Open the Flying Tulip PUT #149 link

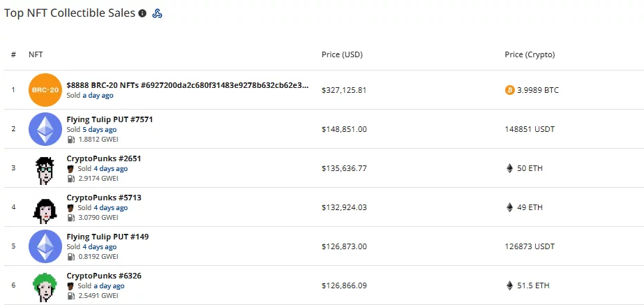[107, 237]
